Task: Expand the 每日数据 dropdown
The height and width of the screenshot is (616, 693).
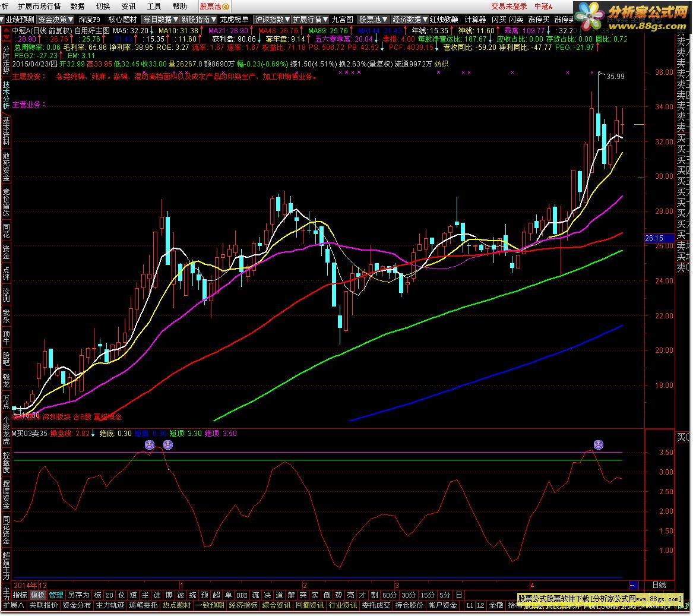Action: click(160, 20)
